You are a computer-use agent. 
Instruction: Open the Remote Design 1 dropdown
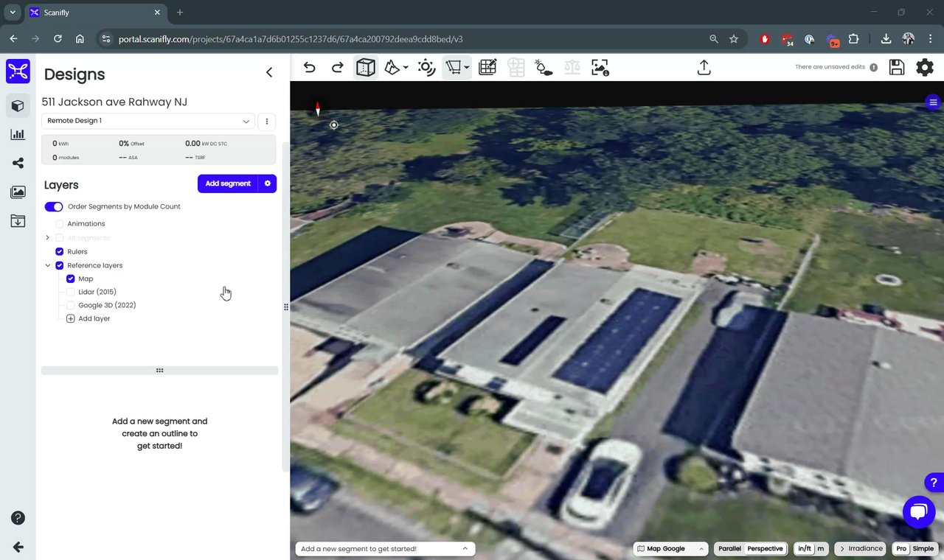(x=147, y=121)
